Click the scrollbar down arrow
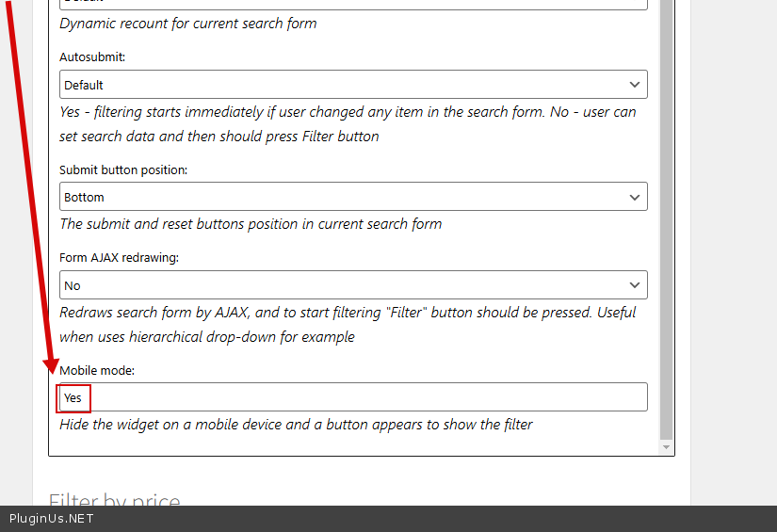 (667, 447)
